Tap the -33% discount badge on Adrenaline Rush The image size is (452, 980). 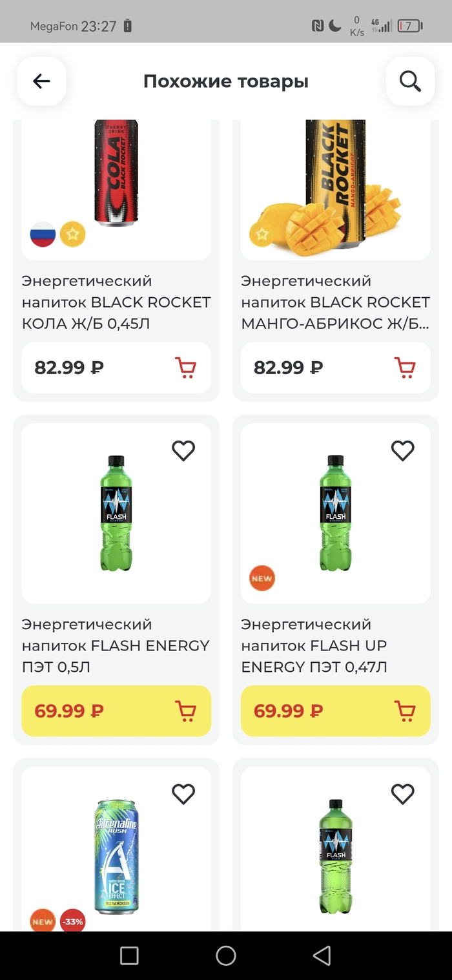74,921
